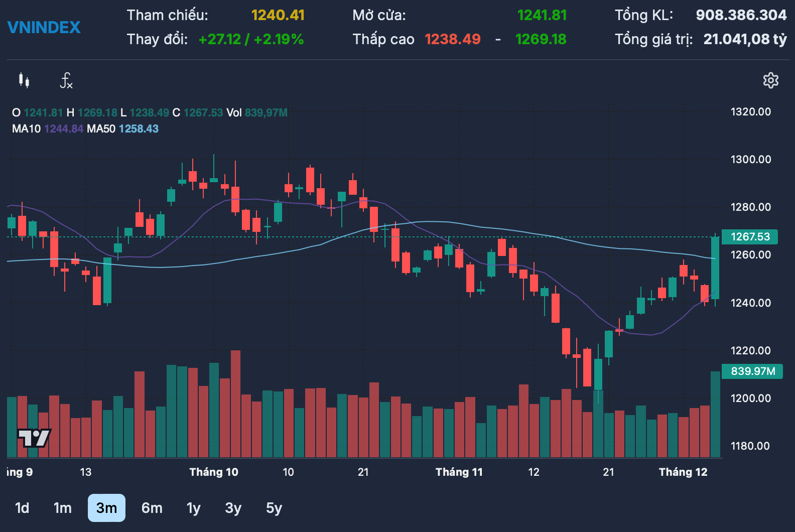
Task: Click the reference value 1240.41
Action: tap(278, 15)
